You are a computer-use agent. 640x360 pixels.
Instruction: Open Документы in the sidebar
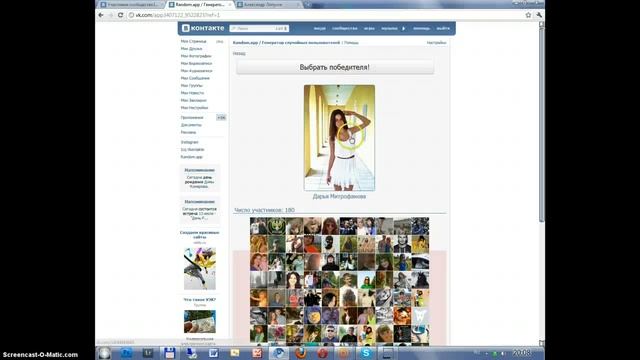[x=191, y=125]
